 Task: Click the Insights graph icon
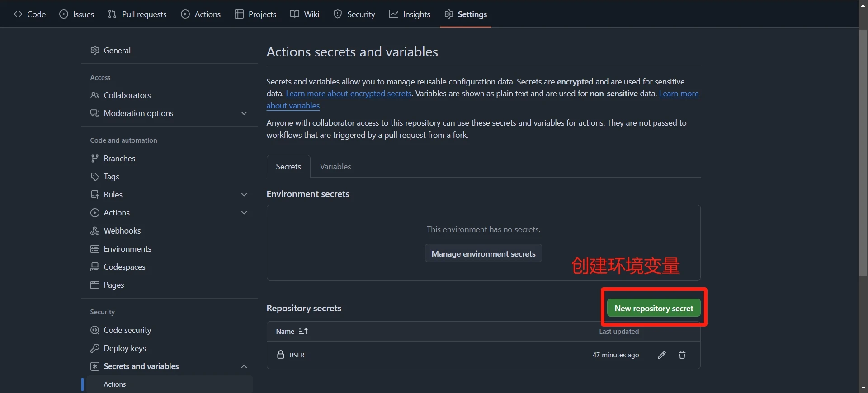(394, 14)
